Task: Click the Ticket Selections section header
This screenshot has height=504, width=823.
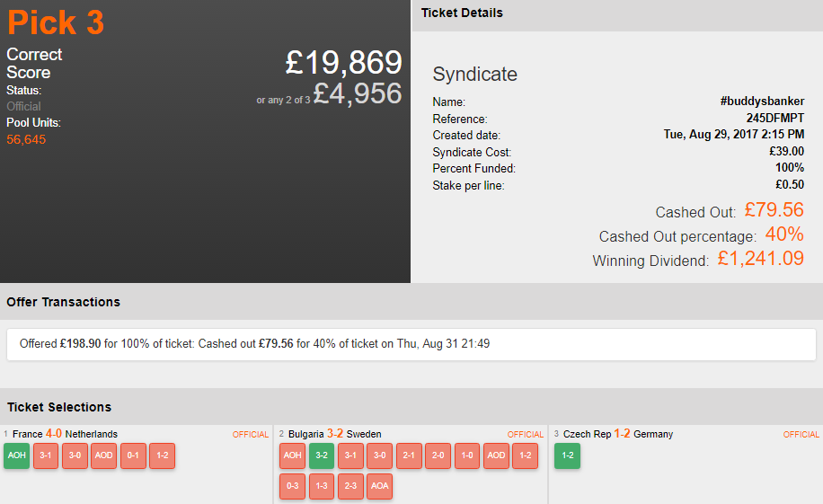Action: [59, 407]
